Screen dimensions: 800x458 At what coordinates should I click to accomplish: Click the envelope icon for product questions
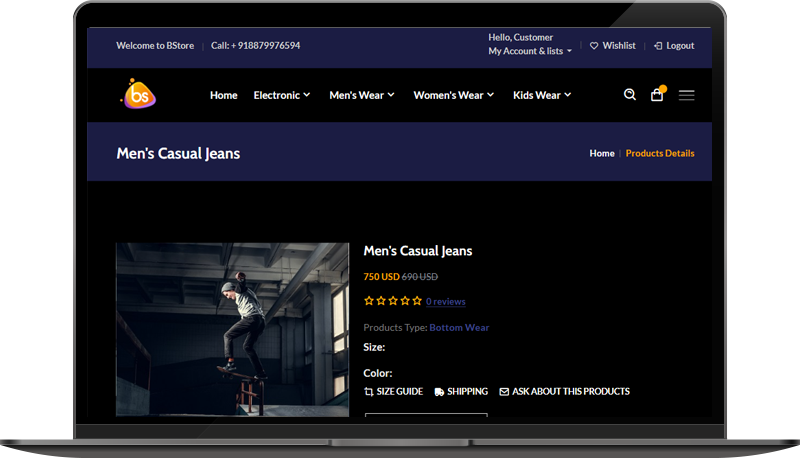click(x=504, y=392)
